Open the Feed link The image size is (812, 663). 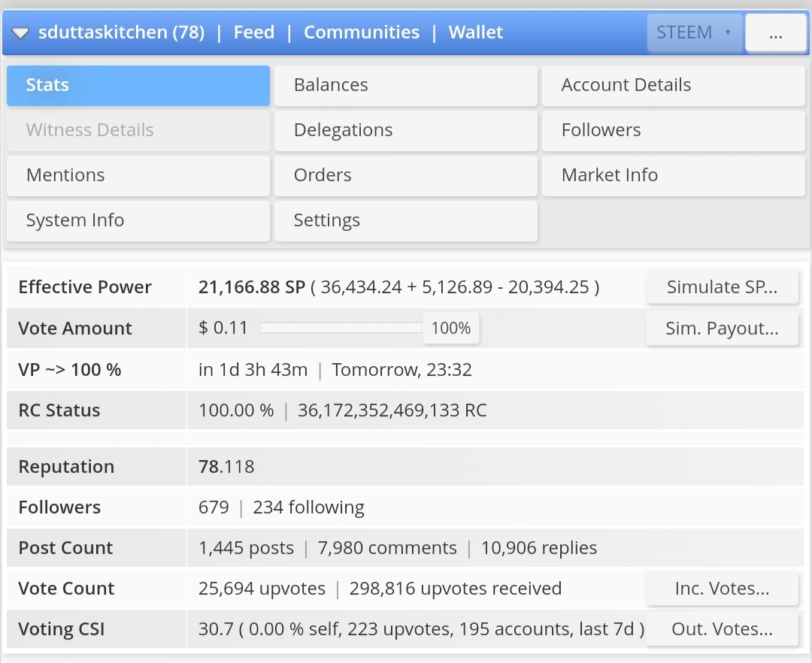253,32
